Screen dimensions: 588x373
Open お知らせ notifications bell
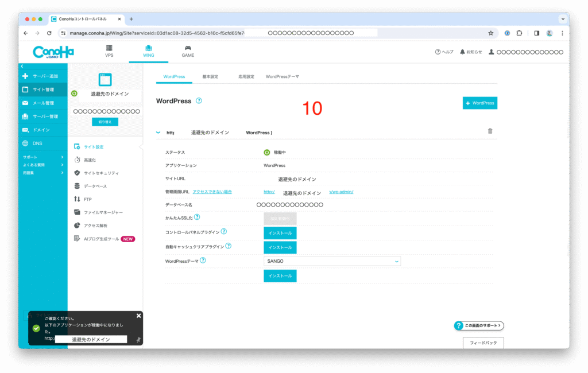(471, 52)
